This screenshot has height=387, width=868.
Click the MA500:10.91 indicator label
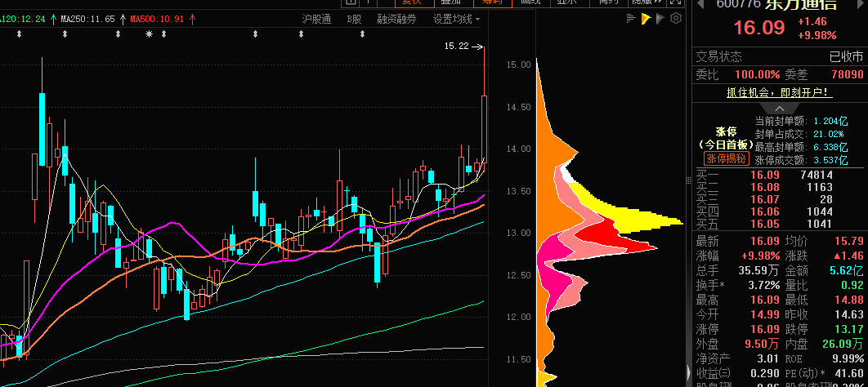[x=157, y=20]
